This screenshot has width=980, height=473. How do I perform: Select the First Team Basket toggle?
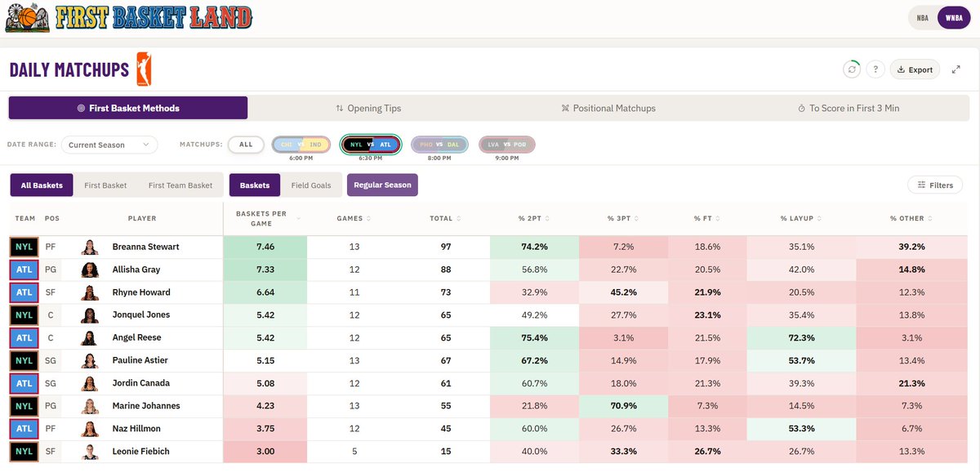click(180, 185)
